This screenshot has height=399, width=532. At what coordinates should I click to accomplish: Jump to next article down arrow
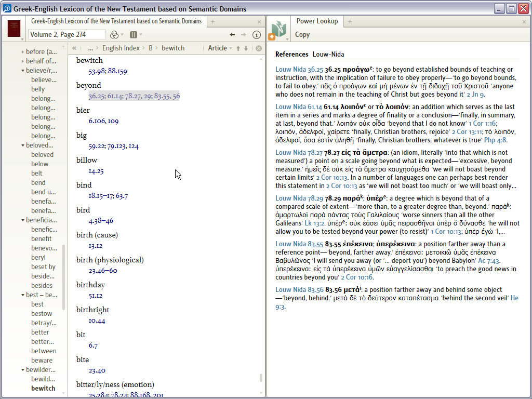(246, 48)
